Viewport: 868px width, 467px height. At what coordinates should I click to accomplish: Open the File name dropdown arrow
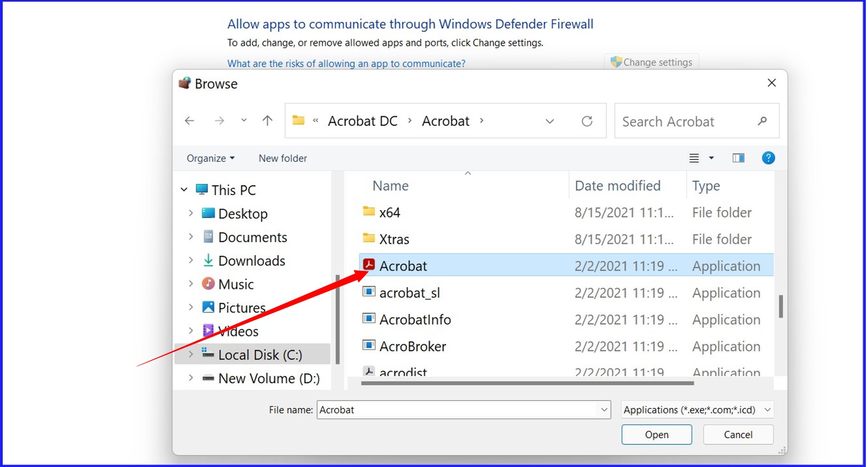(x=604, y=409)
